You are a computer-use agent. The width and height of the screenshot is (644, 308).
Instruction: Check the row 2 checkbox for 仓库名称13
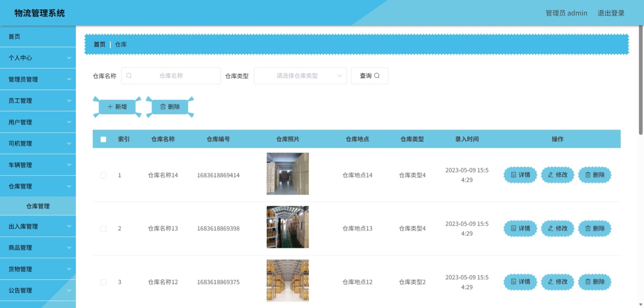[x=103, y=229]
